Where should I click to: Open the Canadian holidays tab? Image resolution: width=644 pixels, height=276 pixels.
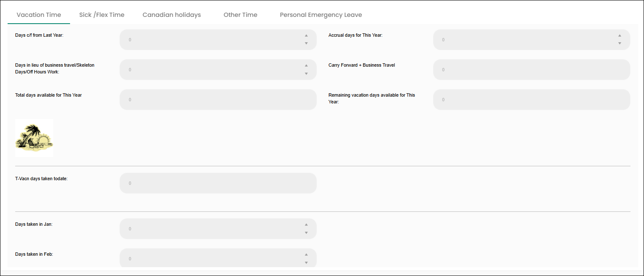pyautogui.click(x=171, y=15)
